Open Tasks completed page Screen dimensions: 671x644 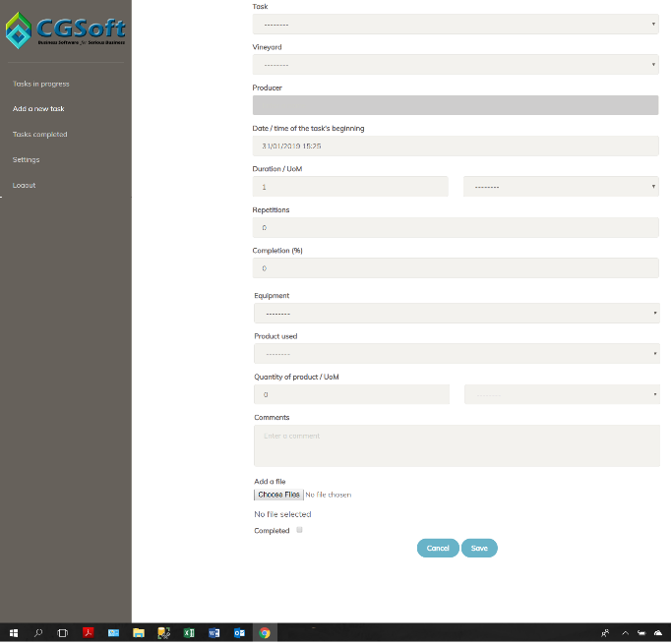tap(39, 135)
